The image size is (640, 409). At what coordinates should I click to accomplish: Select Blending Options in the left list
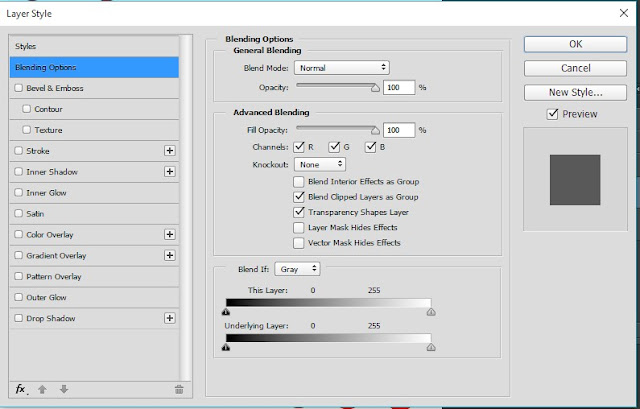coord(94,67)
